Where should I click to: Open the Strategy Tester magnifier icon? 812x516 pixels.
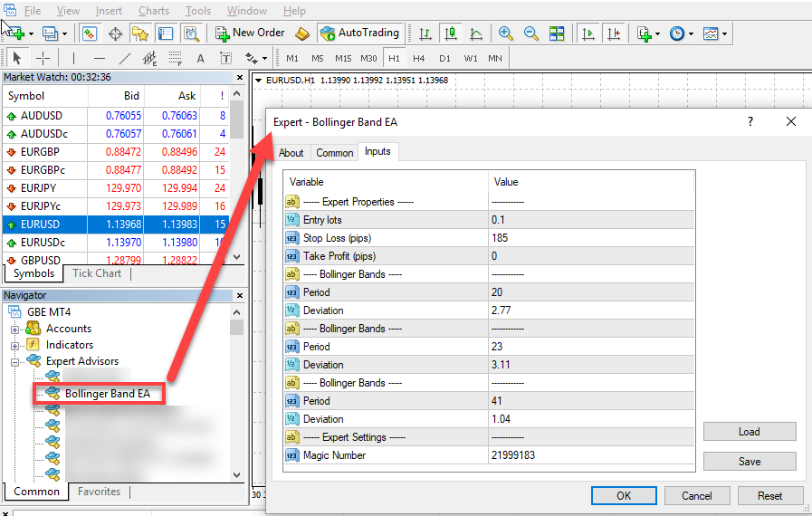click(x=191, y=33)
